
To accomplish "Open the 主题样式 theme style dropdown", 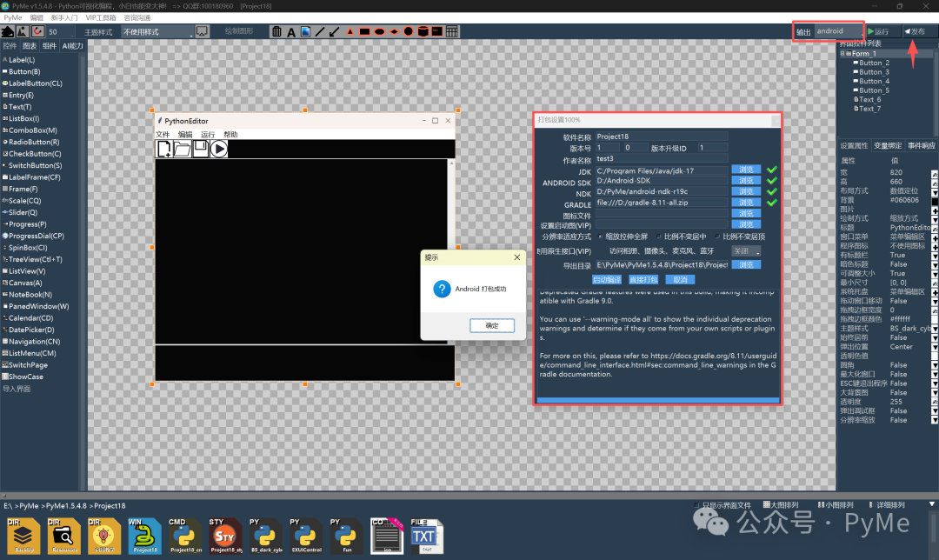I will click(156, 31).
